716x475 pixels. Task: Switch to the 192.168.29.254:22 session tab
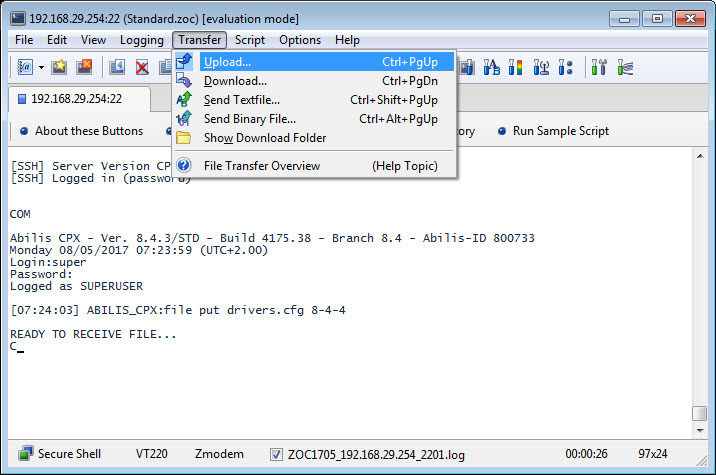pos(76,99)
